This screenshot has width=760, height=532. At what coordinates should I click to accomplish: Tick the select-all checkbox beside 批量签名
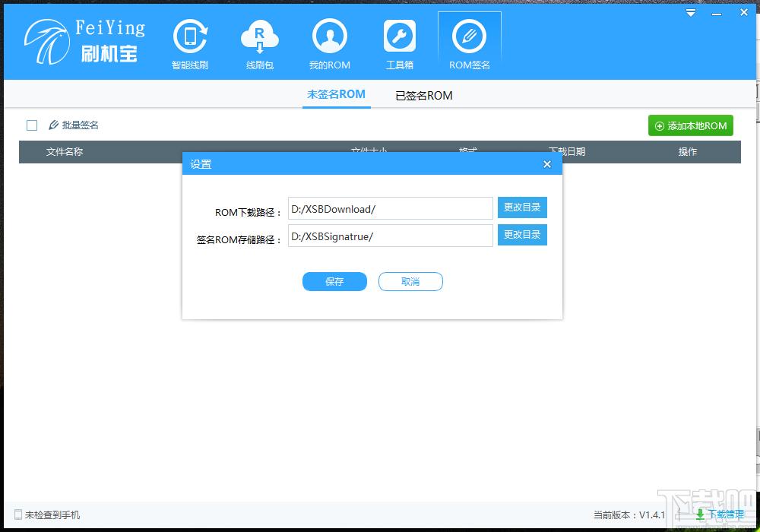(32, 125)
